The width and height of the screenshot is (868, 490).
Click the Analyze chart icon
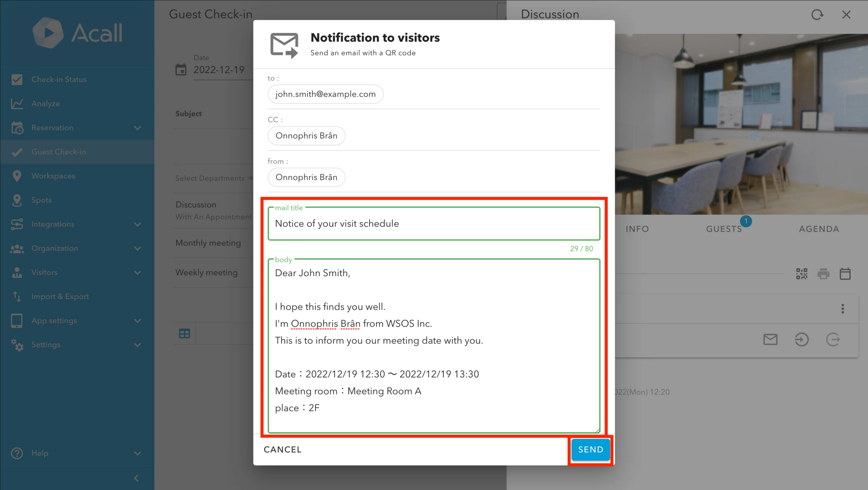point(17,103)
